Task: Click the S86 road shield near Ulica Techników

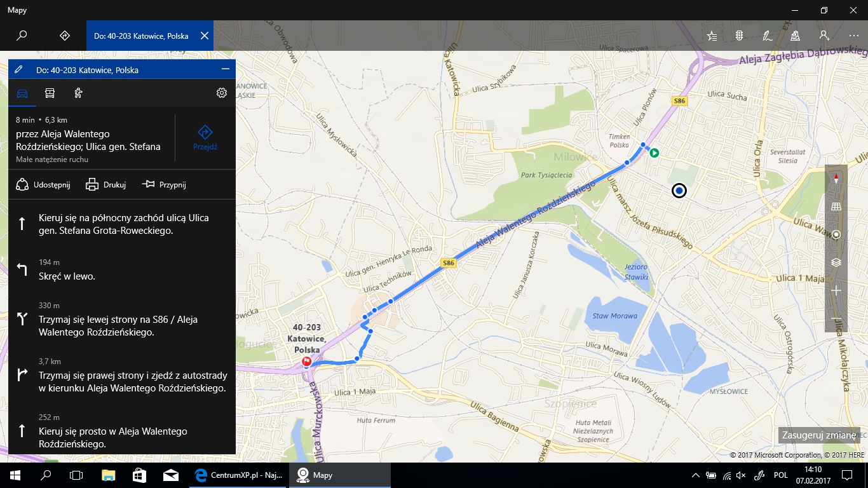Action: pos(449,262)
